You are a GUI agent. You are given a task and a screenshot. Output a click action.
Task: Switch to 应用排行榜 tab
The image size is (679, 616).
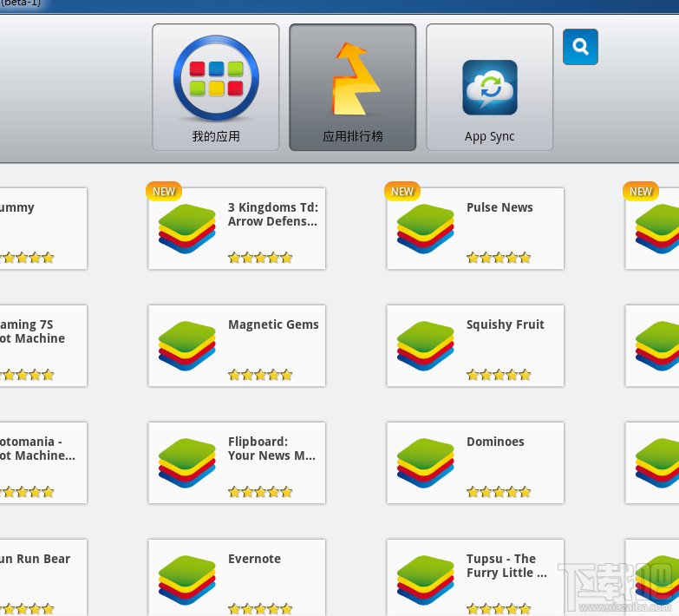coord(352,87)
